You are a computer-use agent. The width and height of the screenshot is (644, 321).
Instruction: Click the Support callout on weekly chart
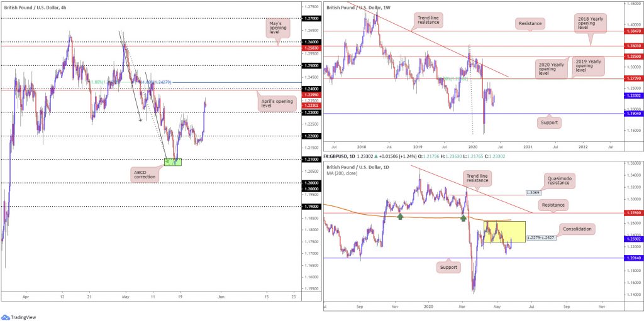click(550, 122)
